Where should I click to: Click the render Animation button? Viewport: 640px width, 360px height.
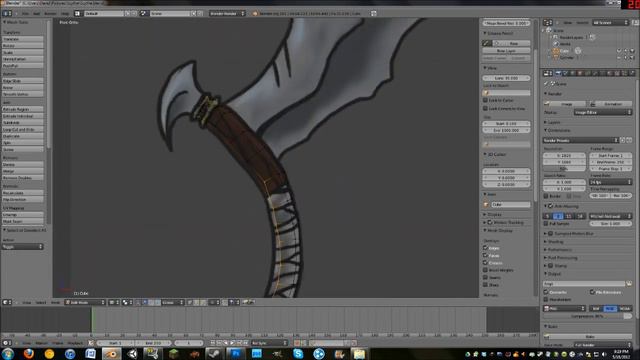611,104
